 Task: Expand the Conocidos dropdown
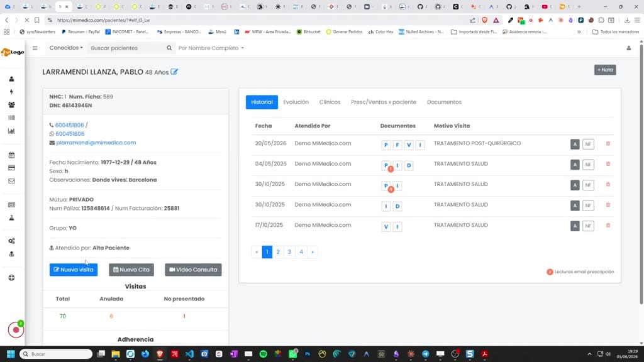coord(66,48)
